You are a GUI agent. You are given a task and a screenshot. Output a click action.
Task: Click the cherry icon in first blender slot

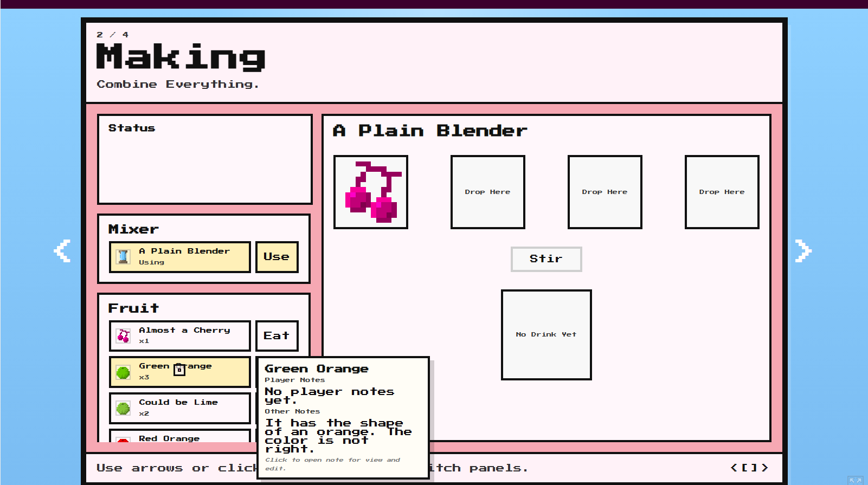pos(371,192)
